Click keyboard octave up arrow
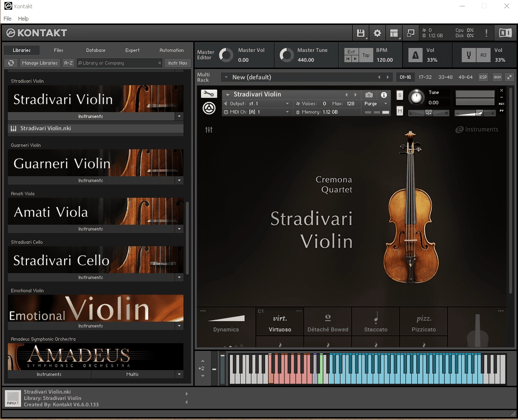Image resolution: width=518 pixels, height=420 pixels. pyautogui.click(x=203, y=361)
